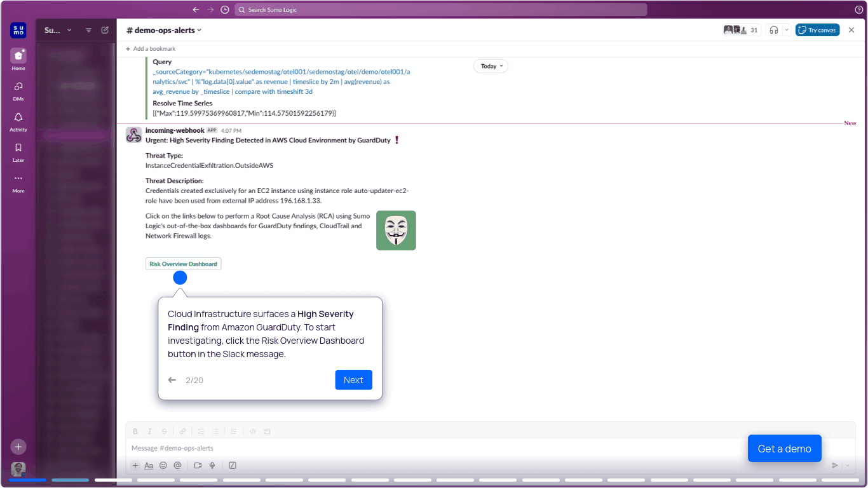Toggle the Aa formatting toolbar visibility
Screen dimensions: 868x488
tap(149, 466)
